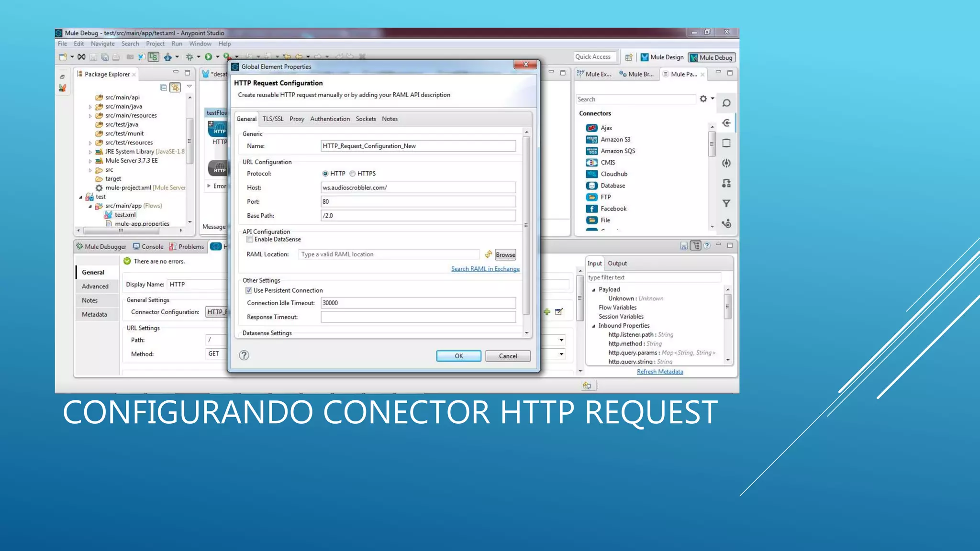Select the Database connector icon
The width and height of the screenshot is (980, 551).
[x=591, y=186]
